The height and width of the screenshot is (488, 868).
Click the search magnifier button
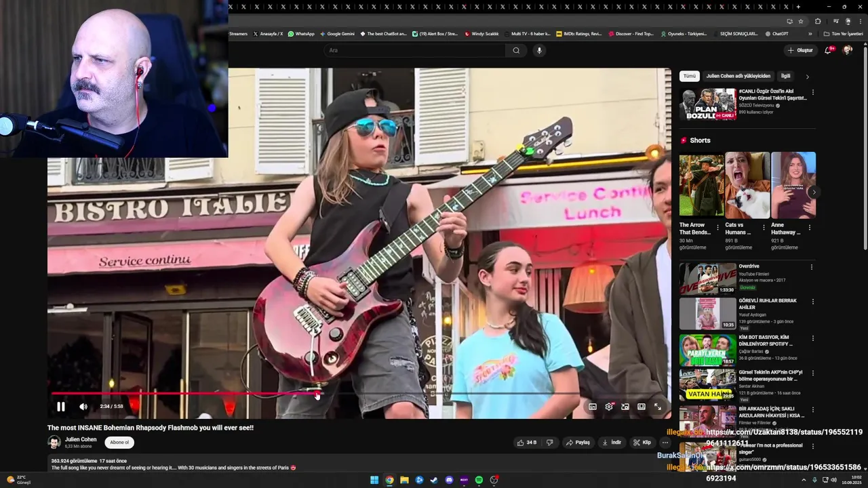click(x=516, y=50)
